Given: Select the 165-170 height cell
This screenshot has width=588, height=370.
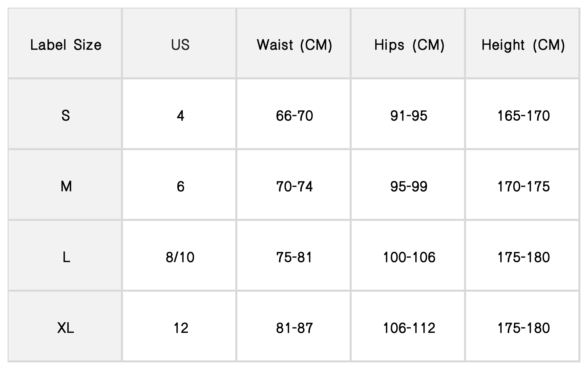Looking at the screenshot, I should [523, 116].
